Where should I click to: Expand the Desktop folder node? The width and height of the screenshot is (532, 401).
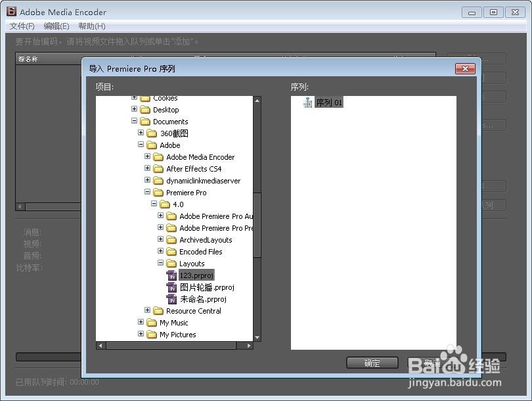tap(135, 109)
